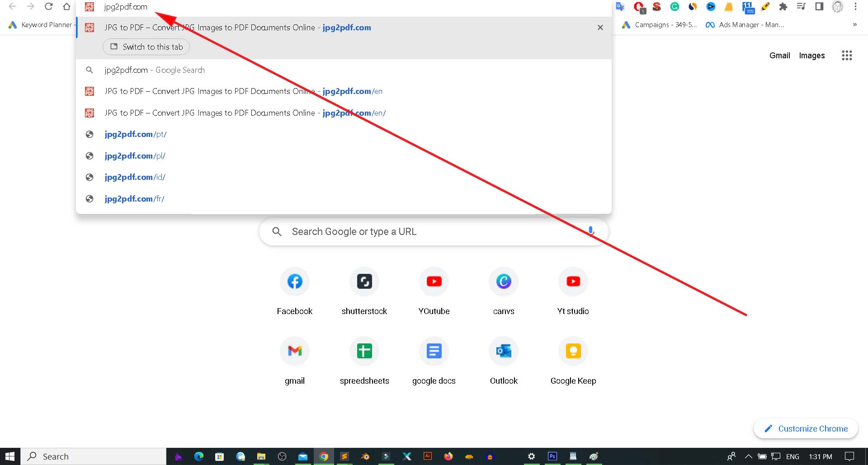Open Photoshop from the taskbar

[552, 456]
